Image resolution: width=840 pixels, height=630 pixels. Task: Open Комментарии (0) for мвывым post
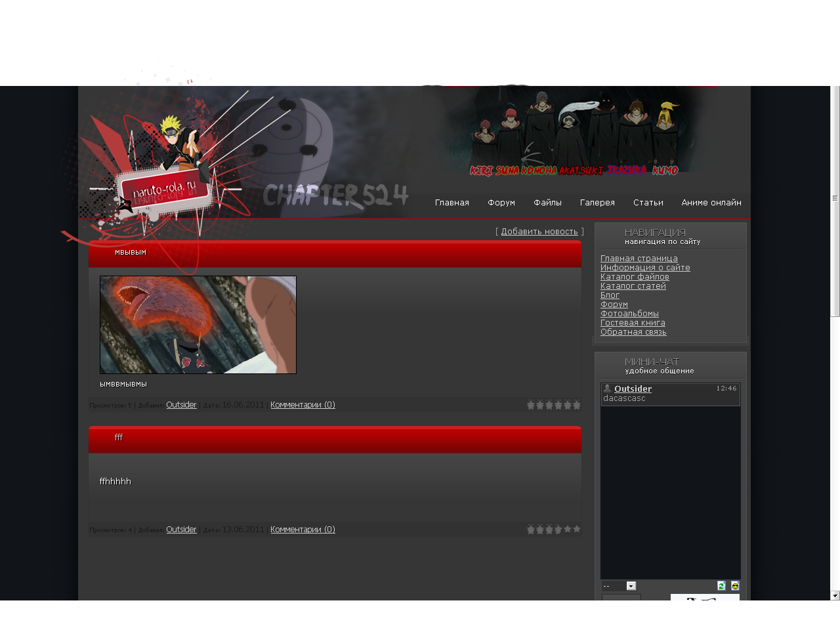click(303, 405)
